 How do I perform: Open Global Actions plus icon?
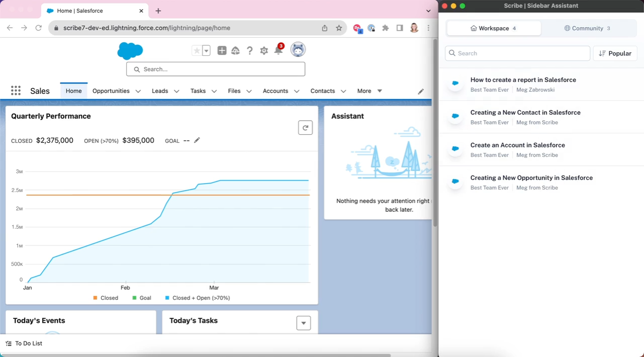coord(222,50)
